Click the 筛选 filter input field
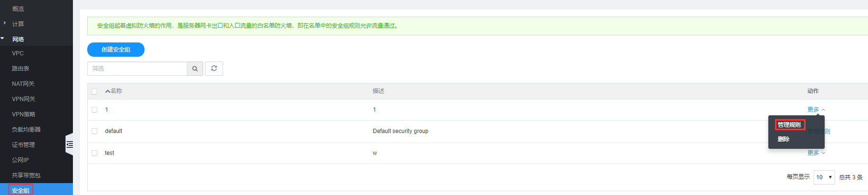 coord(137,69)
